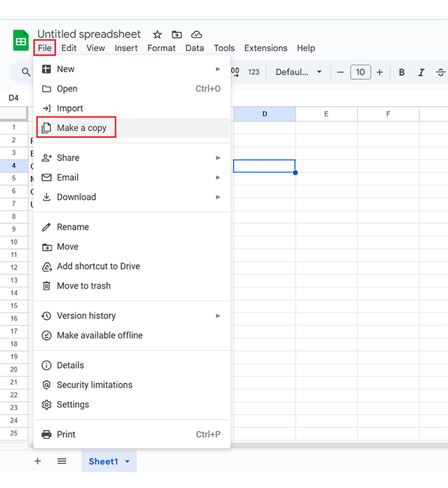Apply bold formatting from toolbar

[402, 72]
